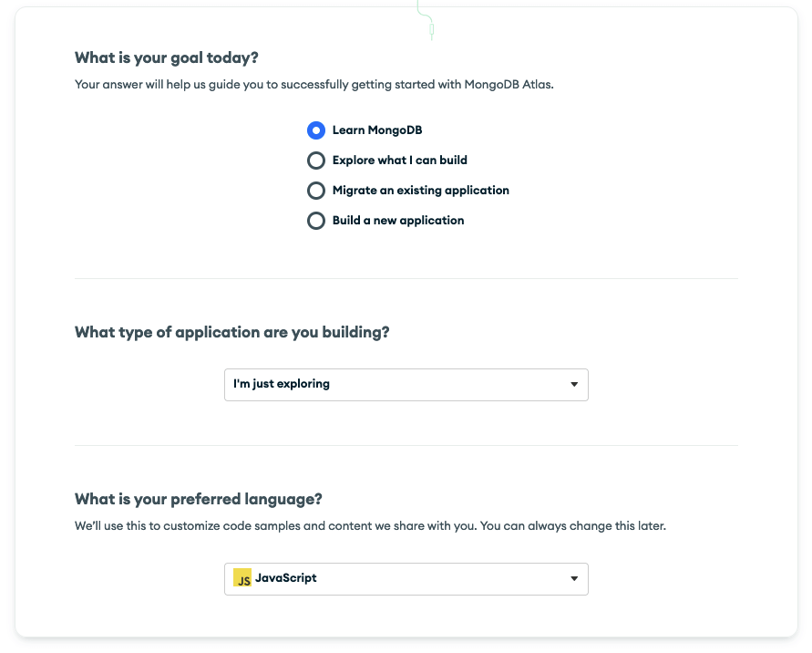The image size is (812, 653).
Task: Pick the Build a new application radio
Action: [x=316, y=221]
